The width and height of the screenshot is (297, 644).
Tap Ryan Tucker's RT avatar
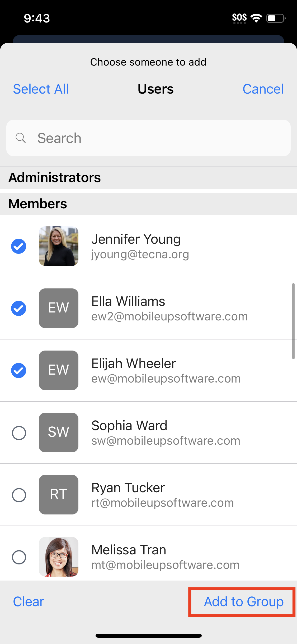click(59, 495)
